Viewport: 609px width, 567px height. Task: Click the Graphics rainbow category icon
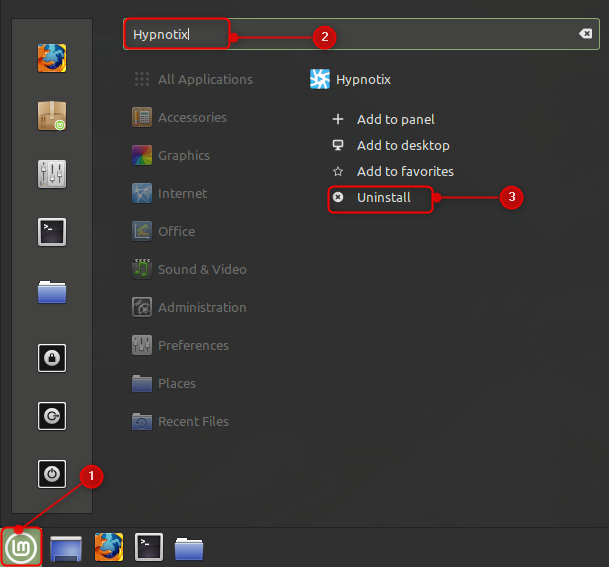point(142,155)
